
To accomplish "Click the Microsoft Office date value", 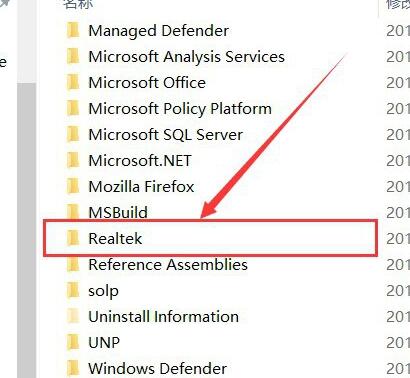I will (x=398, y=83).
